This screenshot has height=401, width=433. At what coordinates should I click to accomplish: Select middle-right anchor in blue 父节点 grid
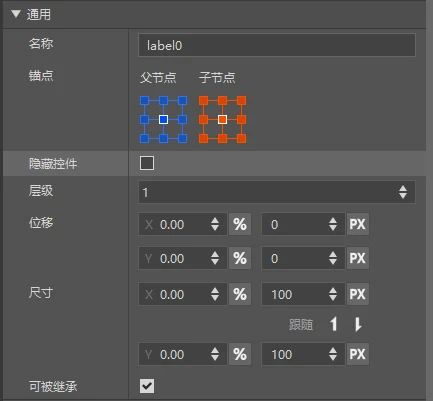click(x=182, y=119)
